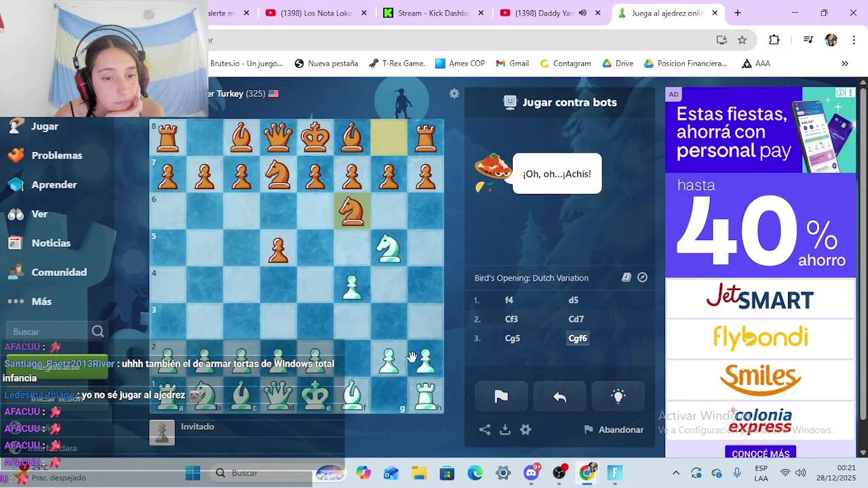868x488 pixels.
Task: Open the T-Rex Game bookmark
Action: (x=397, y=63)
